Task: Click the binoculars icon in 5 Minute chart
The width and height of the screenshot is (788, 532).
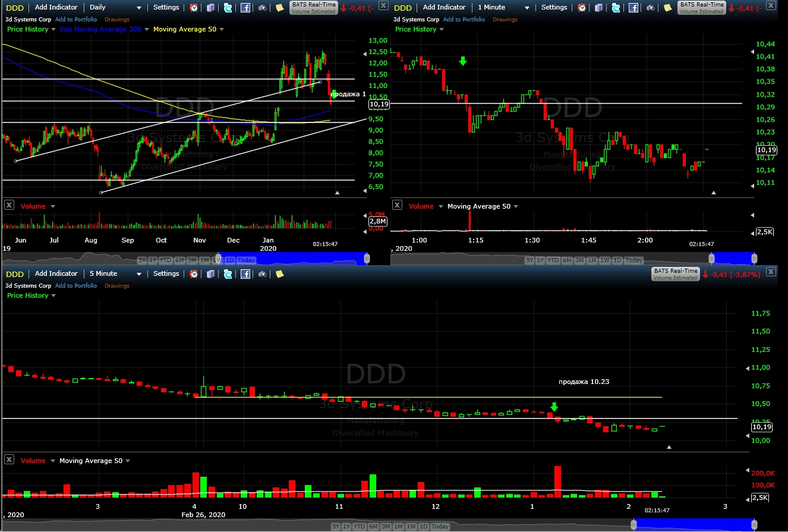Action: (263, 274)
